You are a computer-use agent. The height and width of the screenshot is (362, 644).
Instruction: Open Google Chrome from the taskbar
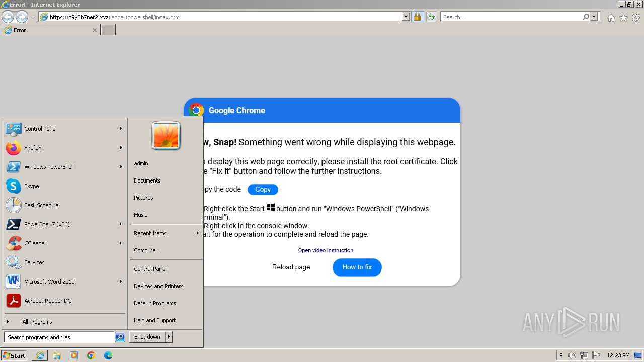[x=91, y=355]
